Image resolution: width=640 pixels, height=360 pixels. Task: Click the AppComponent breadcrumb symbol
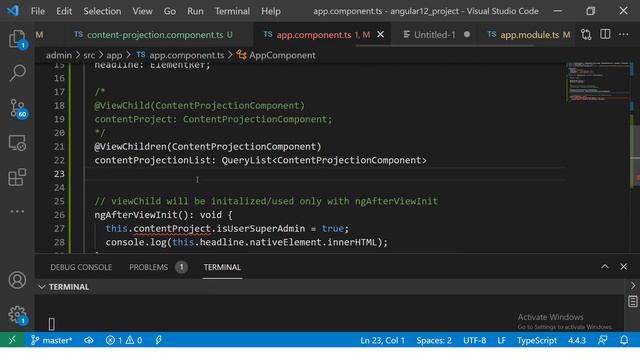coord(282,55)
